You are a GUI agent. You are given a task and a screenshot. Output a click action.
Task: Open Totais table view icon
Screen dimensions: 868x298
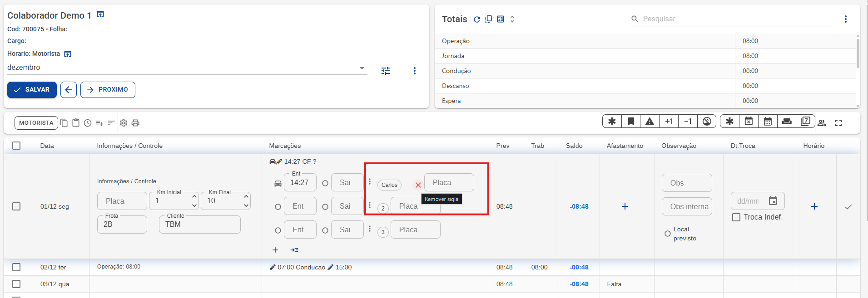[501, 19]
